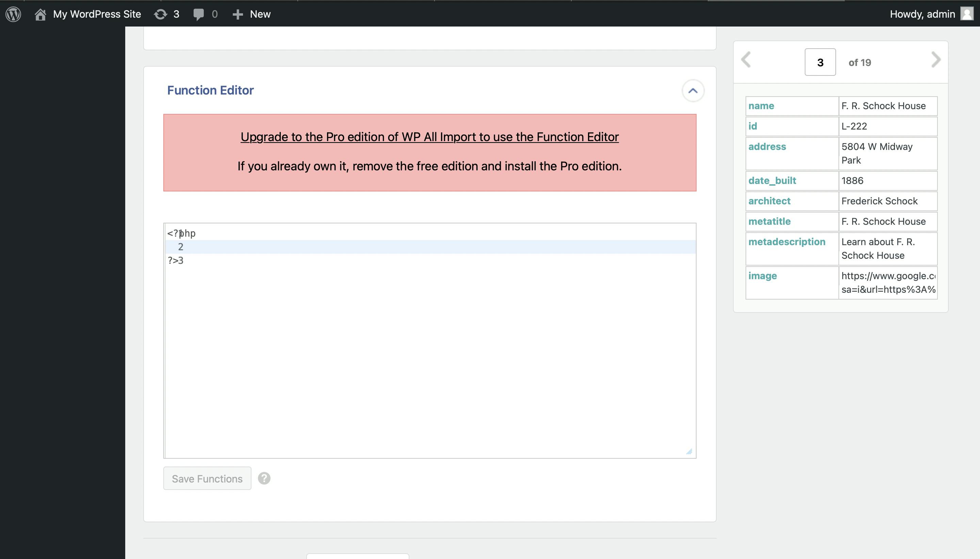Click the metatitle value F. R. Schock House
This screenshot has height=559, width=980.
883,222
